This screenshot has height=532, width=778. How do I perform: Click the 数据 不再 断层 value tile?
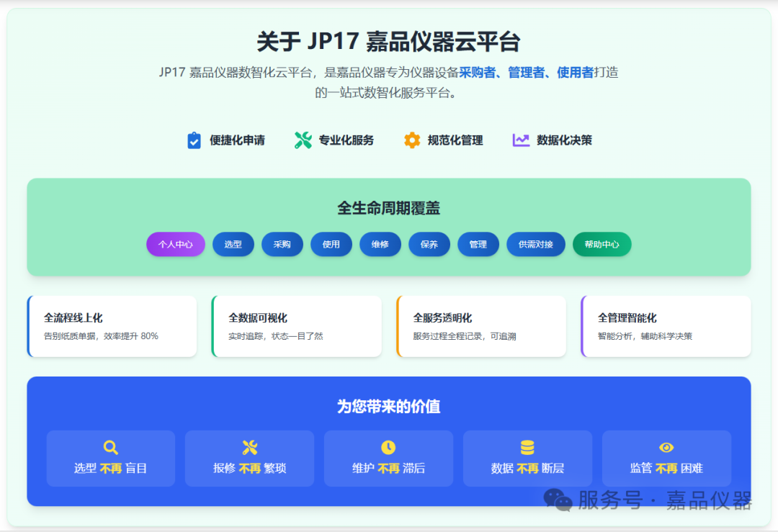coord(527,459)
